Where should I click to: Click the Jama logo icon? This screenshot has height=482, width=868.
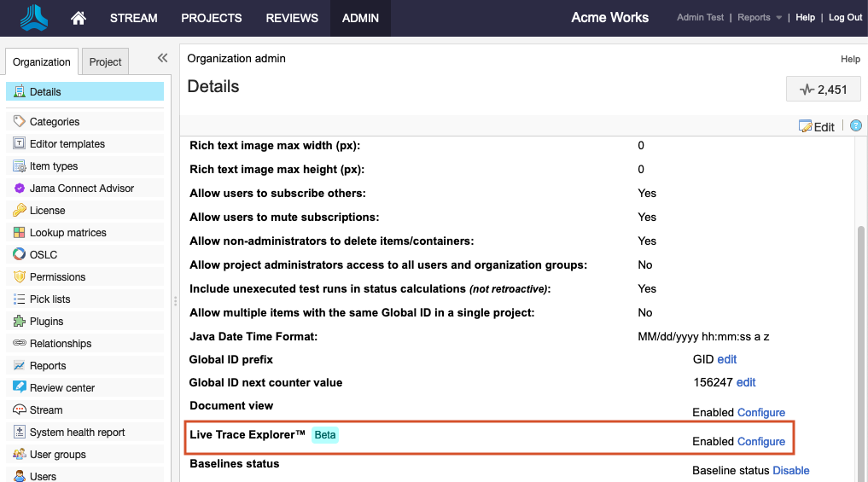click(x=34, y=18)
